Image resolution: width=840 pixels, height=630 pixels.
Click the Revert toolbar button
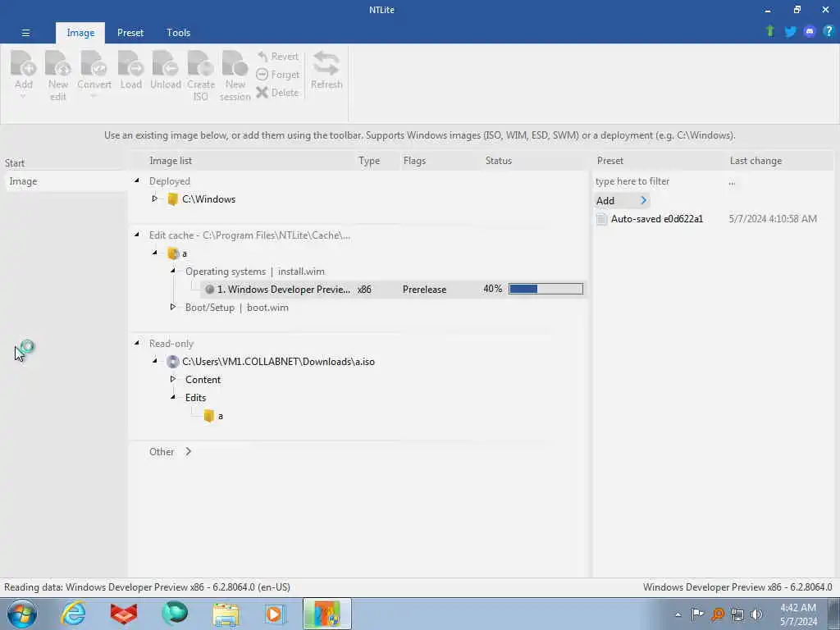[277, 57]
